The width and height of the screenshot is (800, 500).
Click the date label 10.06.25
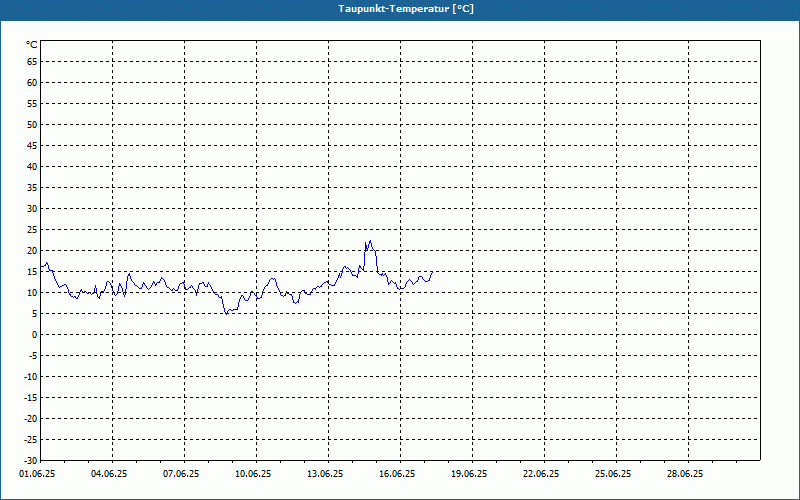(x=253, y=474)
